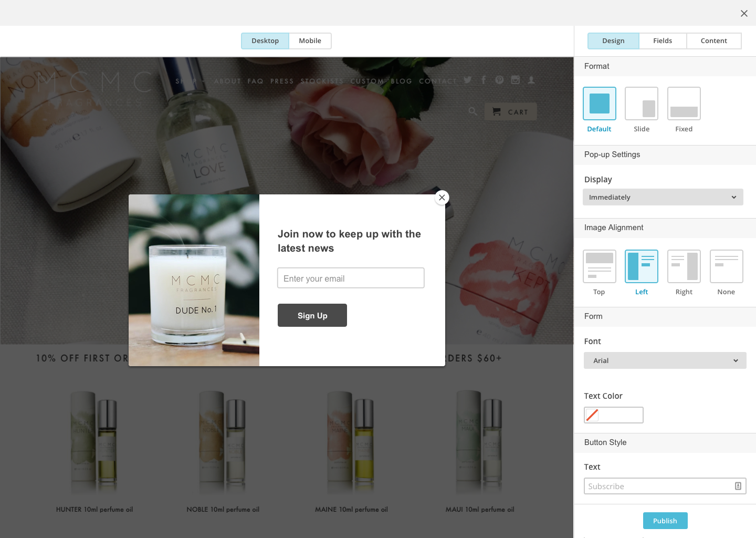
Task: Select the Default format icon
Action: point(599,104)
